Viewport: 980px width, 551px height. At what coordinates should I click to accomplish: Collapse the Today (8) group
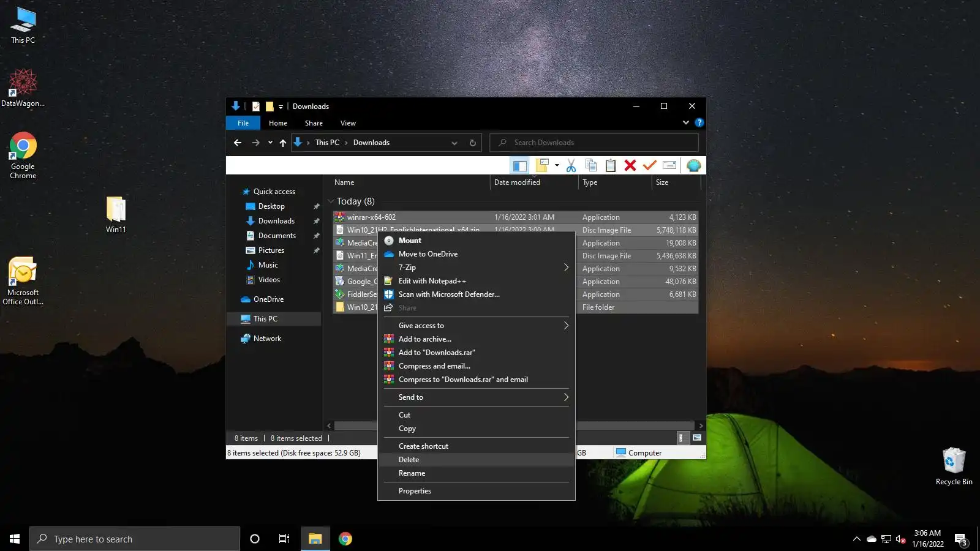331,201
